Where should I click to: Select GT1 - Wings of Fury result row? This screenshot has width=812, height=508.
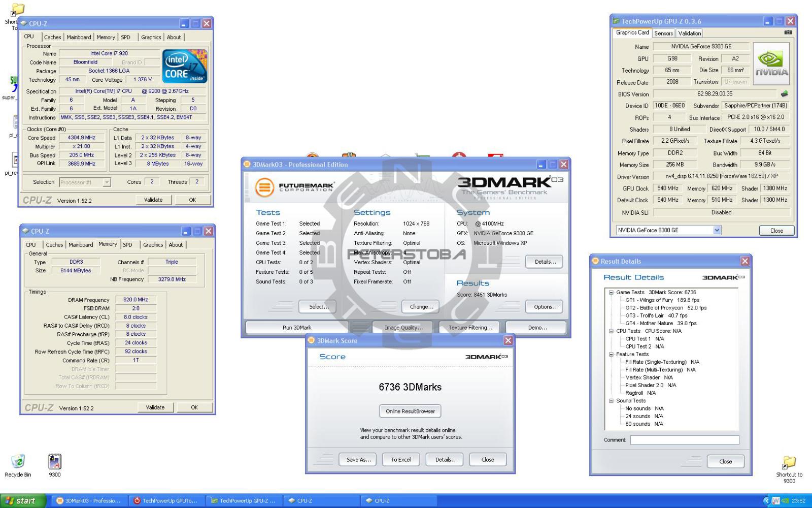(x=662, y=300)
